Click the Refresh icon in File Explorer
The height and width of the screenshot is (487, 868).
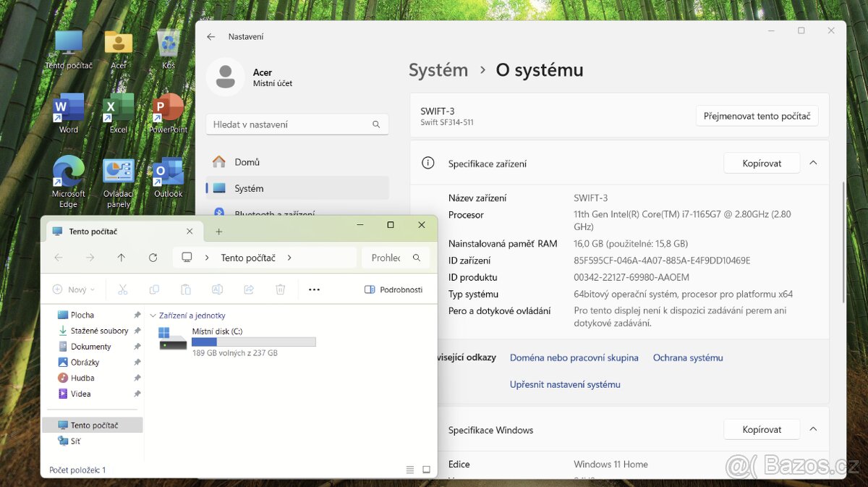(153, 258)
